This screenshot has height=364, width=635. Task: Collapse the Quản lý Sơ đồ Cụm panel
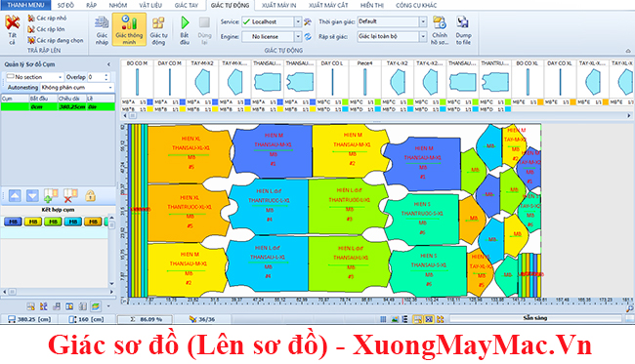[109, 64]
